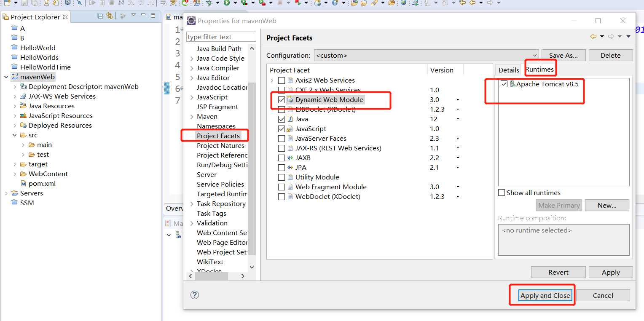
Task: Click the Cancel button
Action: click(x=603, y=295)
